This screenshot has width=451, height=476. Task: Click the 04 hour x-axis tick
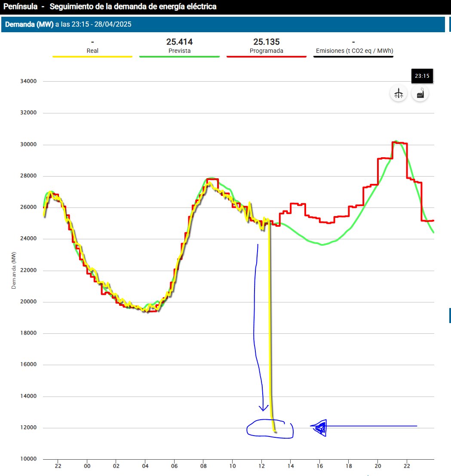point(145,466)
